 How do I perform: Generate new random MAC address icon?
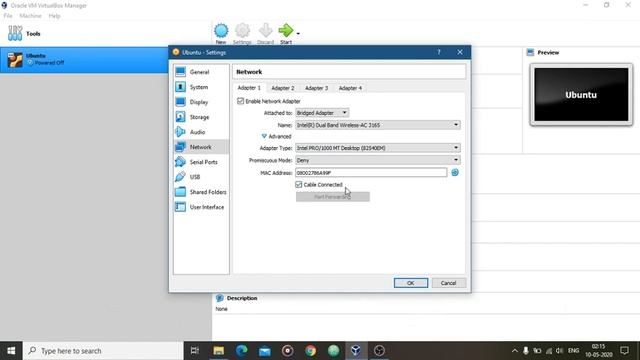(x=455, y=173)
